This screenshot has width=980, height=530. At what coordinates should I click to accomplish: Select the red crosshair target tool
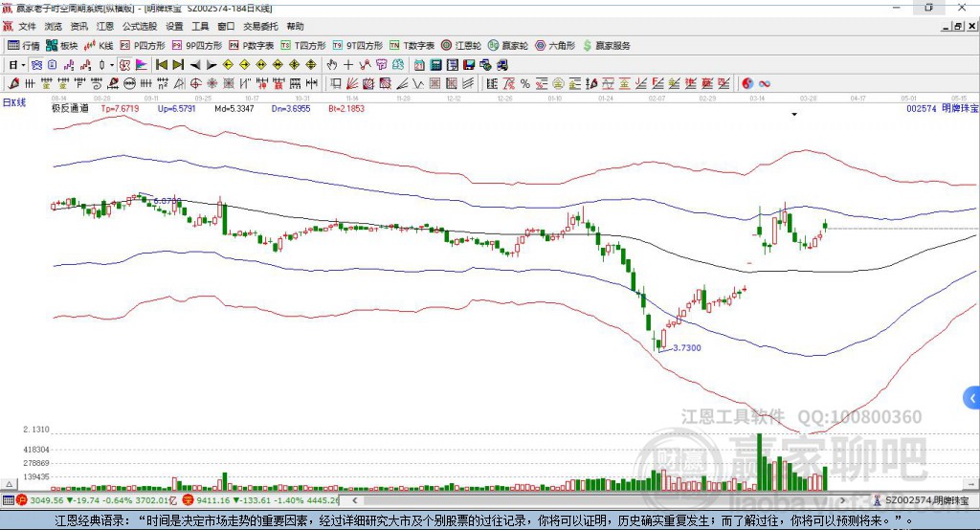195,84
